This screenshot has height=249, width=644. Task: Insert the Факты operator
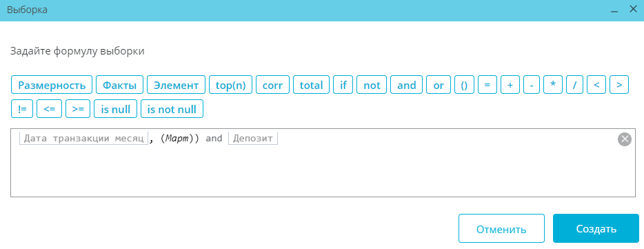click(119, 85)
